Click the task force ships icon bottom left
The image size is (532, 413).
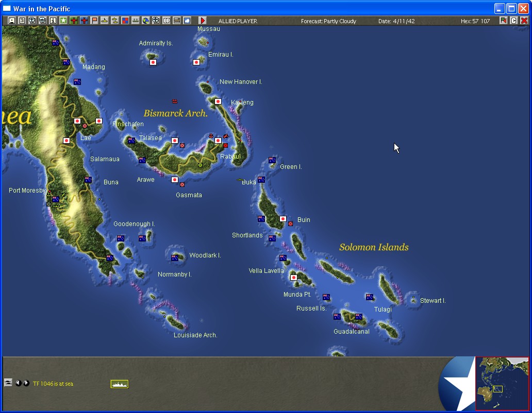[x=8, y=383]
